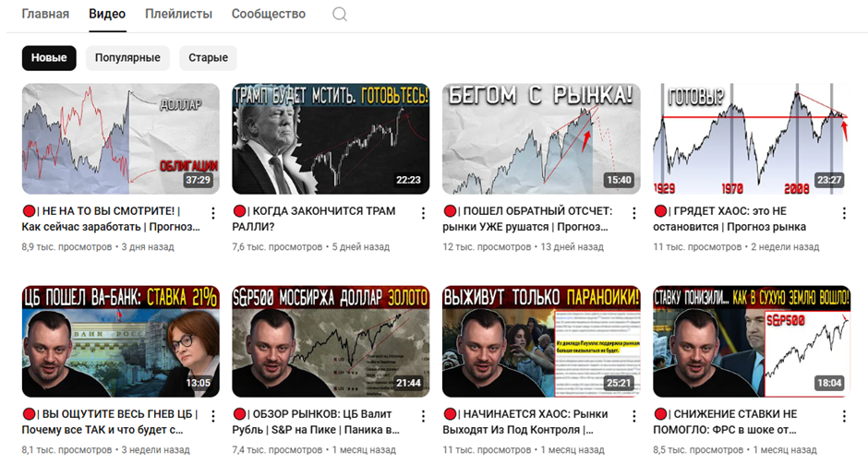Sort videos by Новые chip
868x476 pixels.
[x=49, y=57]
